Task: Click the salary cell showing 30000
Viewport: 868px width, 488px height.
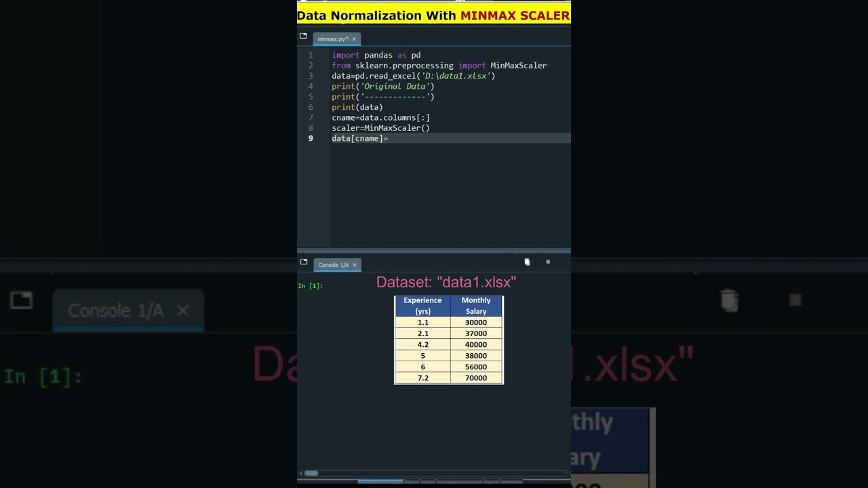Action: [476, 323]
